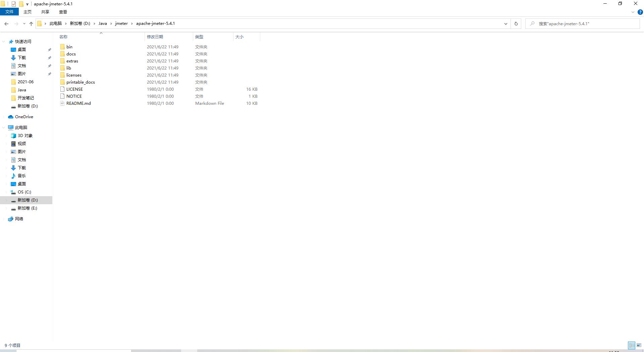Navigate to jmeter in breadcrumb path
Screen dimensions: 644x352
121,24
